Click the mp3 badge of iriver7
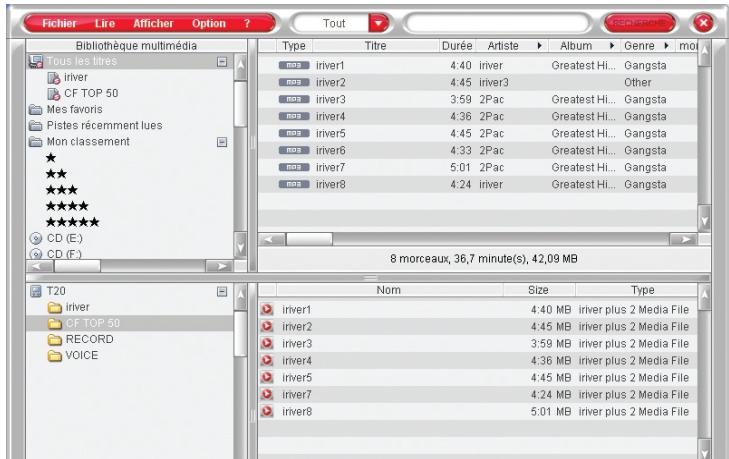 pyautogui.click(x=294, y=167)
